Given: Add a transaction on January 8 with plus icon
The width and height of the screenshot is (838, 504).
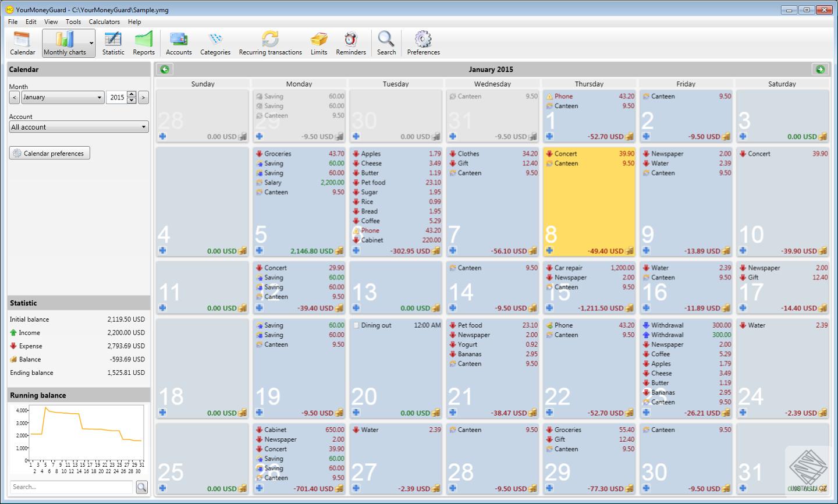Looking at the screenshot, I should [x=549, y=251].
